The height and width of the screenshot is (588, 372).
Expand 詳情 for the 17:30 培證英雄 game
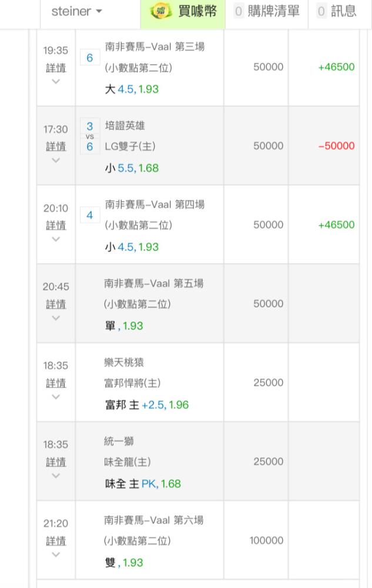pos(56,146)
